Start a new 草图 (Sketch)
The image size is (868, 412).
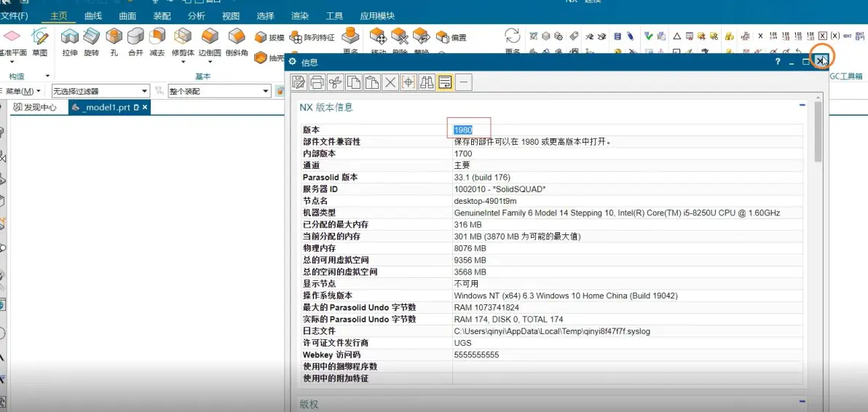click(x=39, y=41)
